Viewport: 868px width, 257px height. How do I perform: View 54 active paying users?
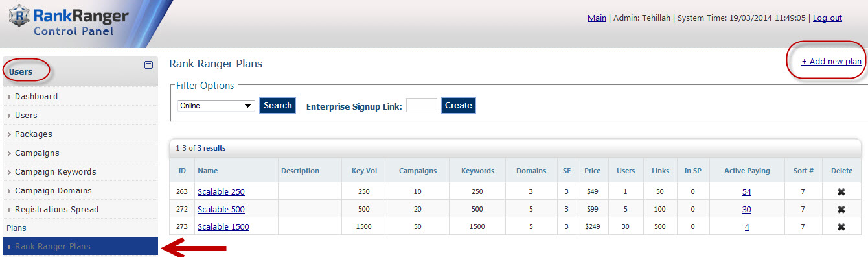click(x=747, y=191)
